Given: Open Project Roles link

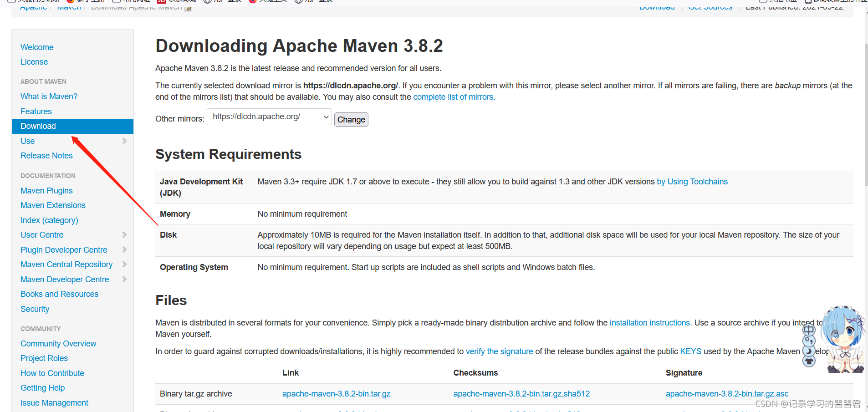Looking at the screenshot, I should point(44,358).
